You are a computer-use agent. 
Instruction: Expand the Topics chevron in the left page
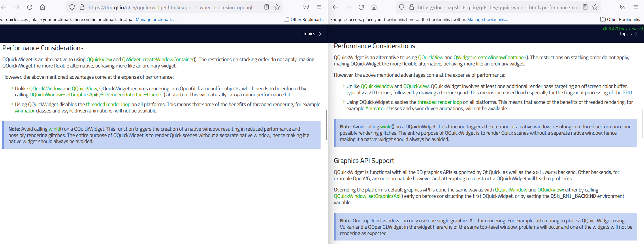pos(319,34)
